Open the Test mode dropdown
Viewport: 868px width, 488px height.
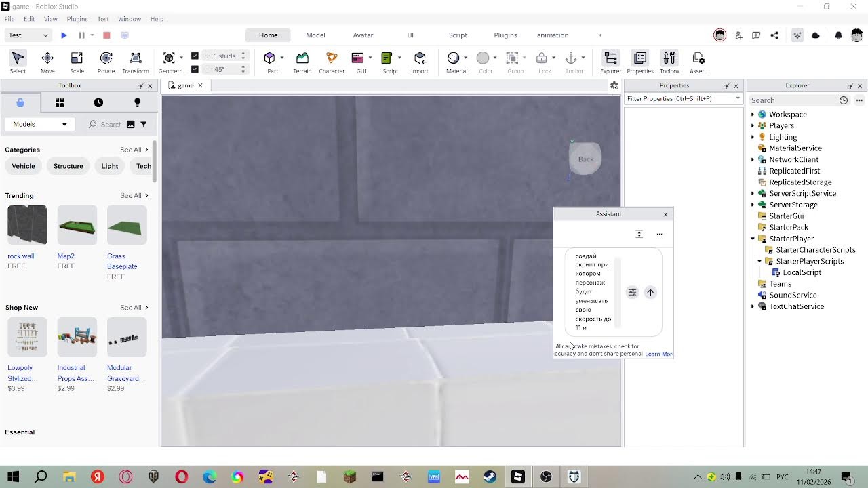28,35
